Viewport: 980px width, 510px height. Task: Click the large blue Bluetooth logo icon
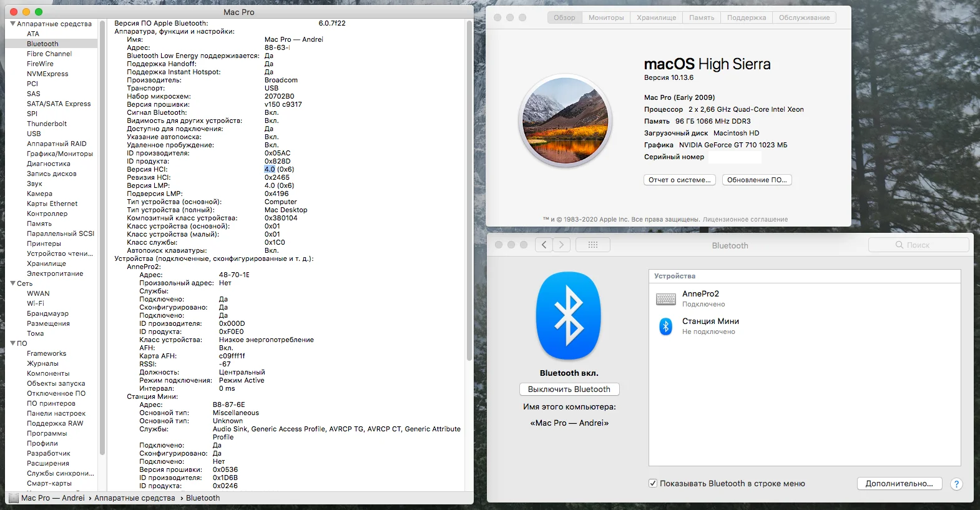(x=569, y=316)
